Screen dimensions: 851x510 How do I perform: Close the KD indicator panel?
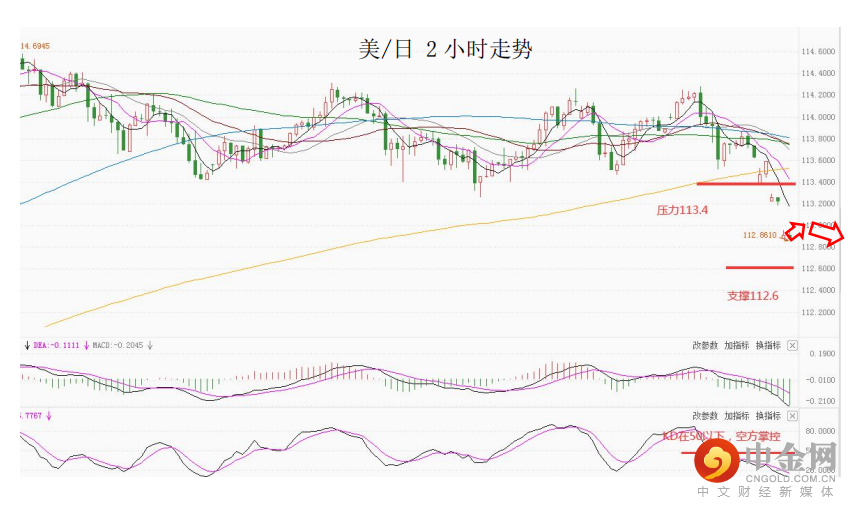tap(793, 415)
